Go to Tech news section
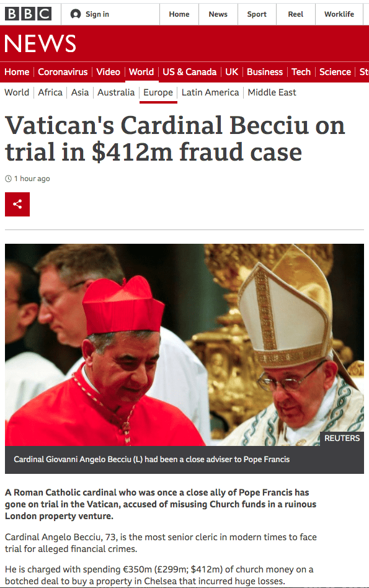369x588 pixels. point(301,71)
